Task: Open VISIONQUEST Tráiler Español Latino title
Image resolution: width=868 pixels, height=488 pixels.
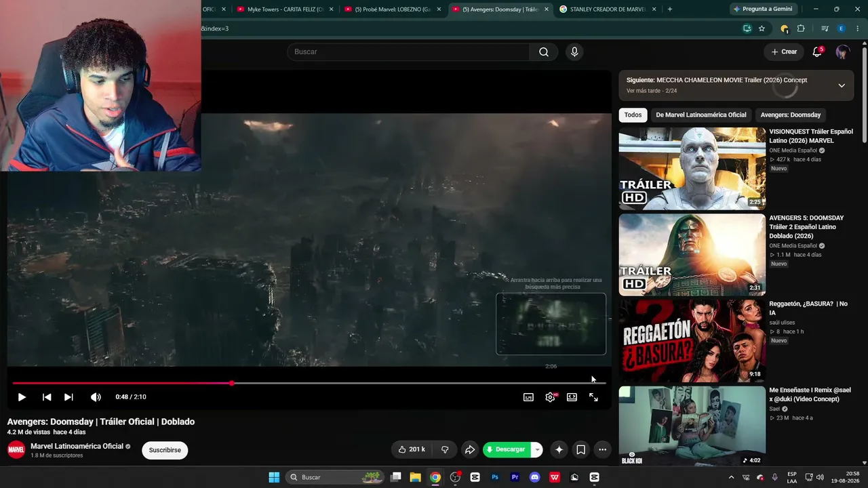Action: click(811, 136)
